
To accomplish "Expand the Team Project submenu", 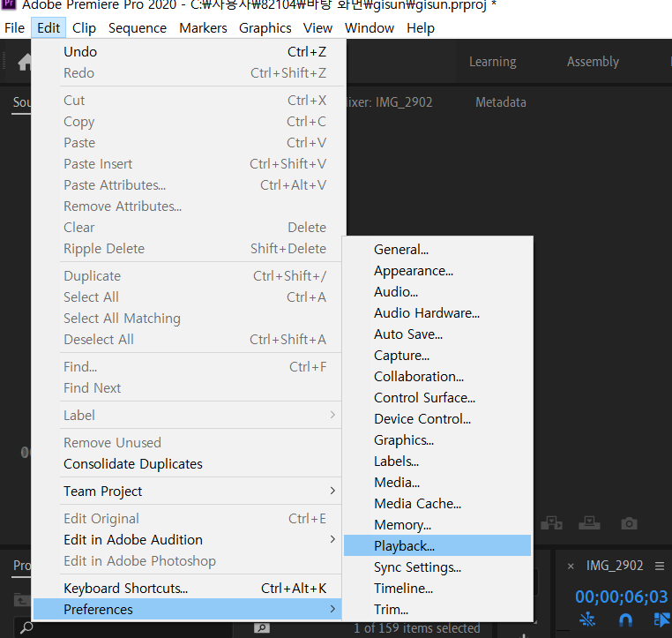I will 188,492.
